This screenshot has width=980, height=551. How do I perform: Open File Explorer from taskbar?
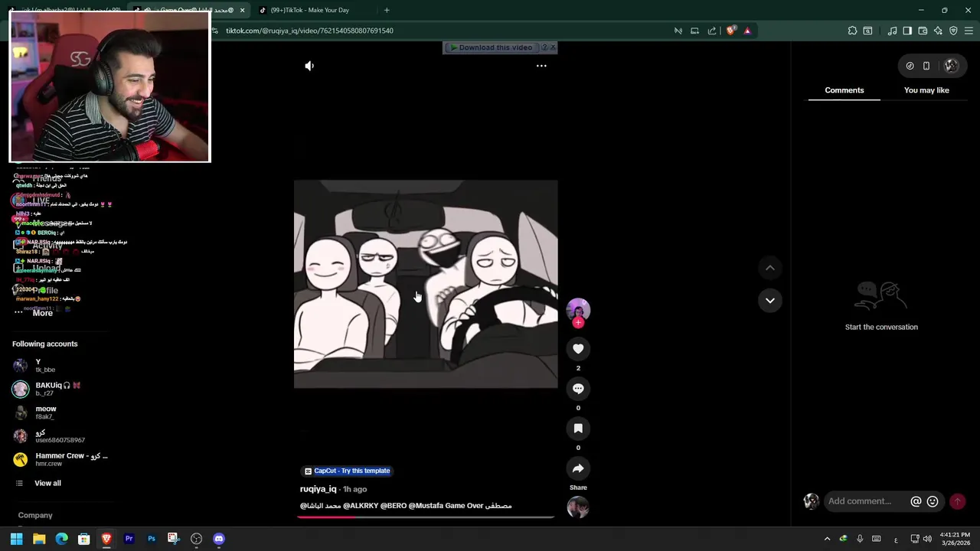tap(39, 539)
